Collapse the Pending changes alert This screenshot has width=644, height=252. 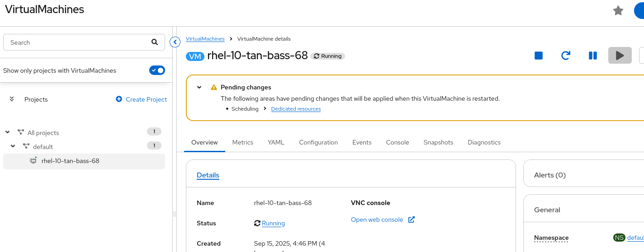point(199,87)
